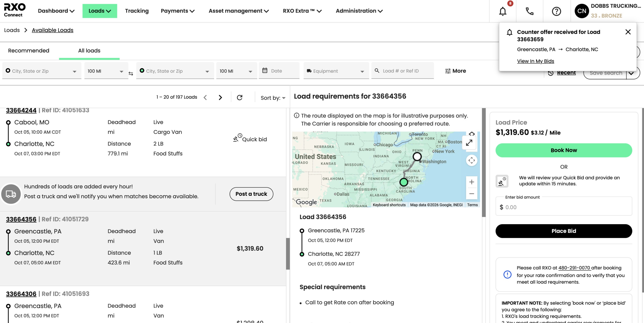
Task: Zoom out on the map
Action: [x=472, y=194]
